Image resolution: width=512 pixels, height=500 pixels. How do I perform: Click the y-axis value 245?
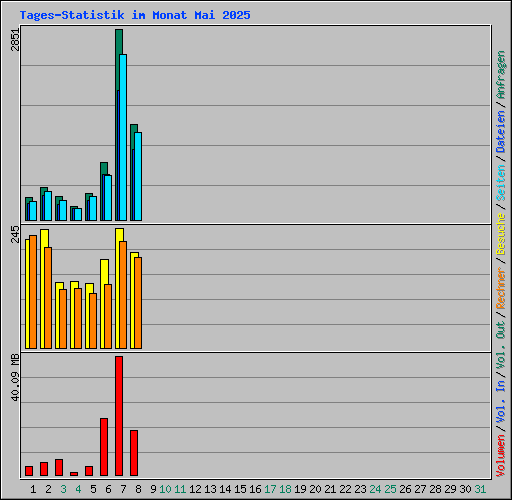[15, 234]
